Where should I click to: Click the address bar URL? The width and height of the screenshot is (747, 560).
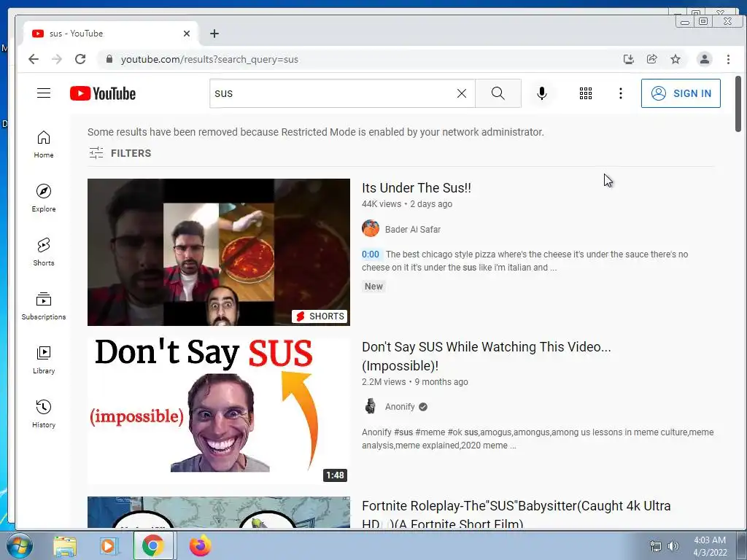(x=209, y=59)
